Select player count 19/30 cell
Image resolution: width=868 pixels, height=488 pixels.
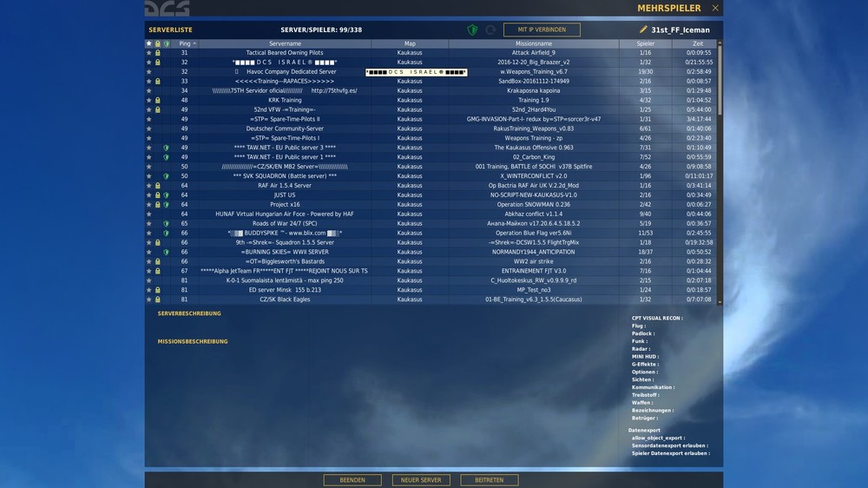tap(646, 71)
